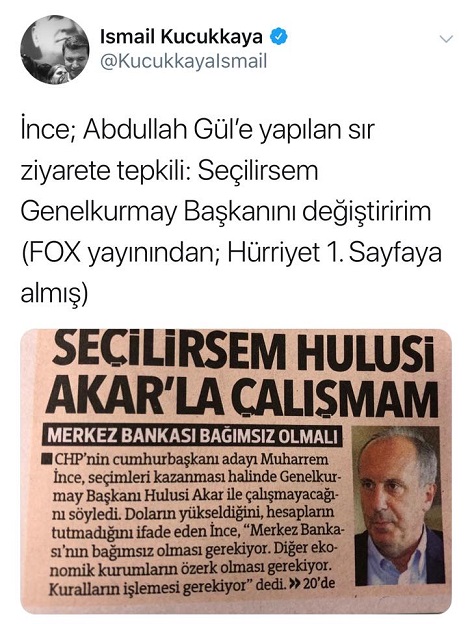472x624 pixels.
Task: Open the tweet options chevron menu
Action: [x=446, y=39]
